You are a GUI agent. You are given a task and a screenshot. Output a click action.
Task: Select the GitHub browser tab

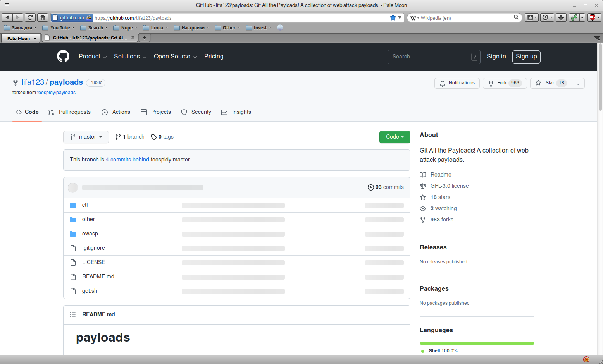point(90,38)
